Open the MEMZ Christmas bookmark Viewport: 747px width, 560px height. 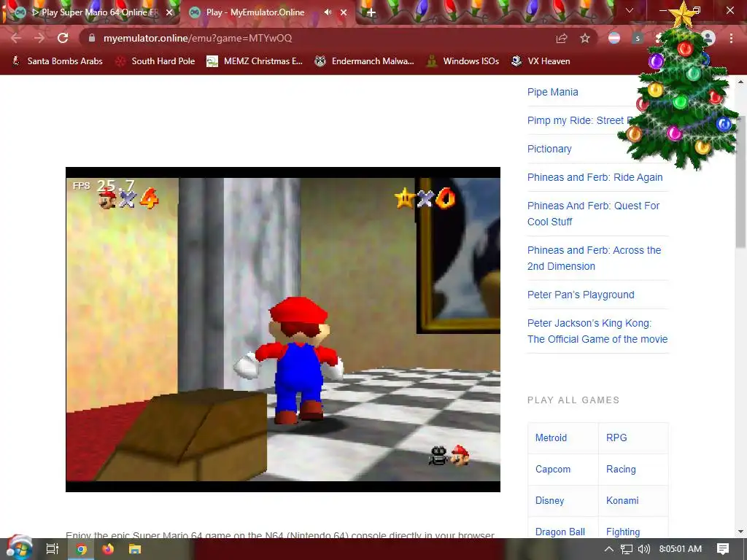point(255,61)
